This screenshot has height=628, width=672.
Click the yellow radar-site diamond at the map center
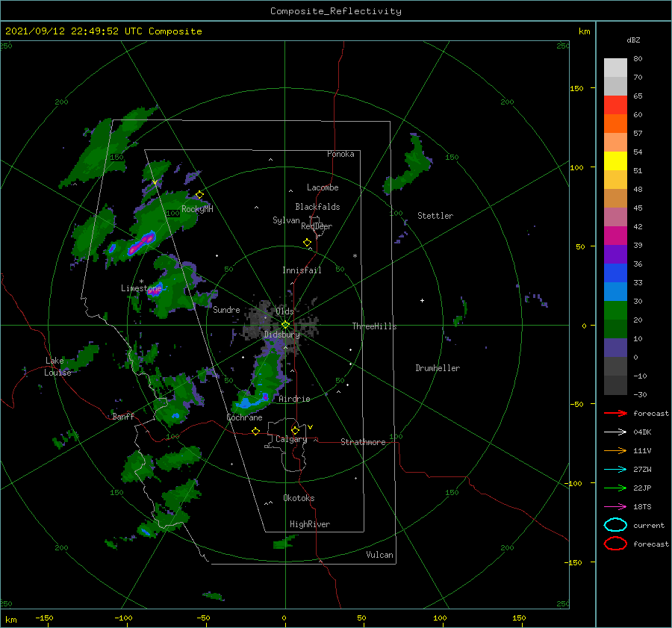tap(285, 325)
